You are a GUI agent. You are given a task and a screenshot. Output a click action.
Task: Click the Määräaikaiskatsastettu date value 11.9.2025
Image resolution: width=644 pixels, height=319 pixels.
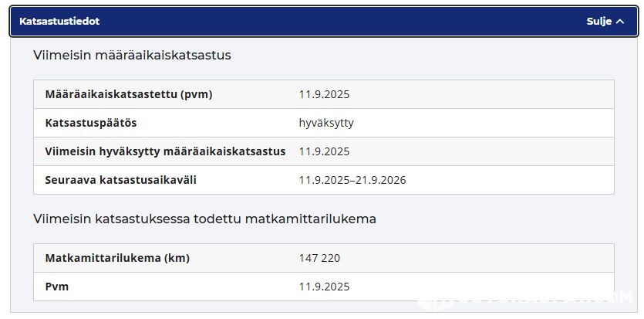(324, 94)
